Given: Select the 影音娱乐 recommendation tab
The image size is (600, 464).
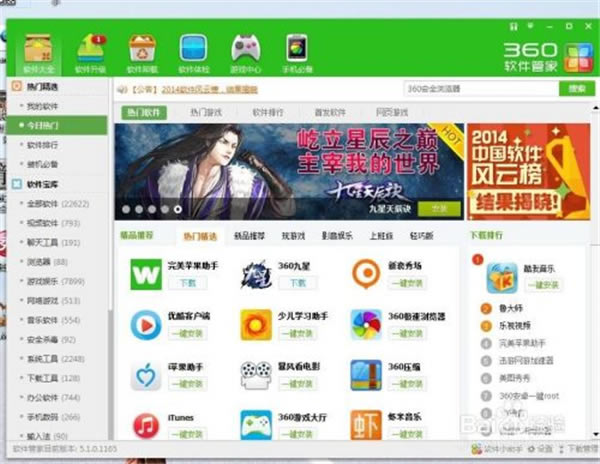Looking at the screenshot, I should 337,236.
